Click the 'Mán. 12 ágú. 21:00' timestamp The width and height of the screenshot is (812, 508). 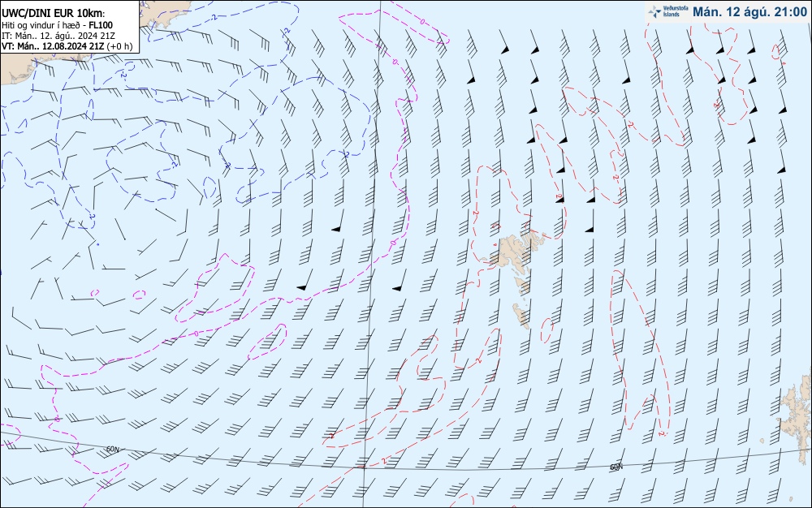click(749, 12)
